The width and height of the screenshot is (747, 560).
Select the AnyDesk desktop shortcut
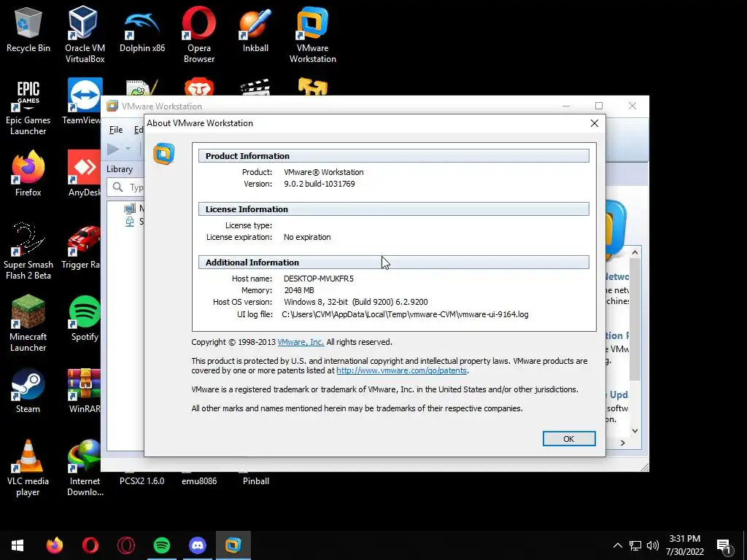point(84,174)
